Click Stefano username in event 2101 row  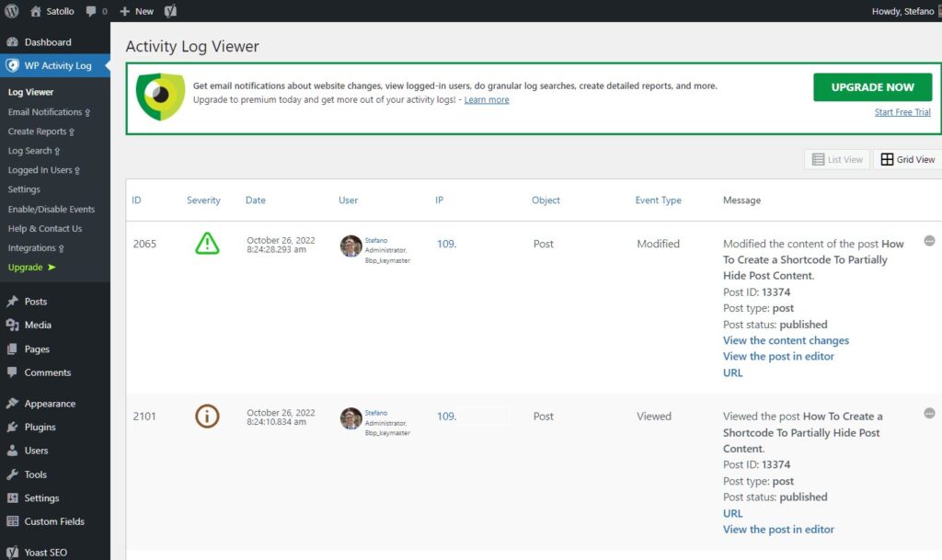376,413
